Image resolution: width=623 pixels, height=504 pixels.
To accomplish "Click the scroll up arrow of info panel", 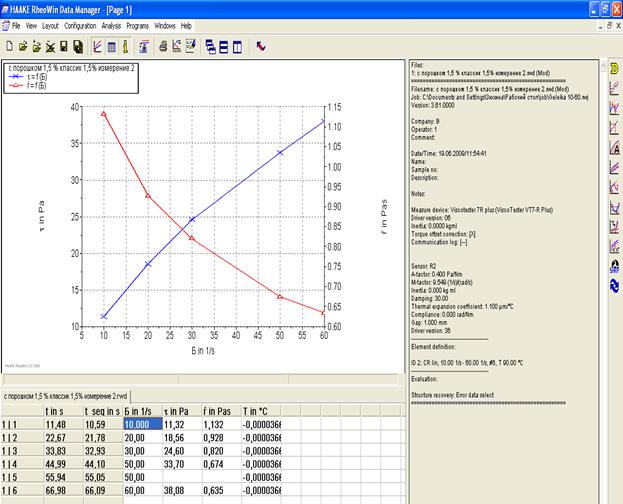I will [x=604, y=66].
